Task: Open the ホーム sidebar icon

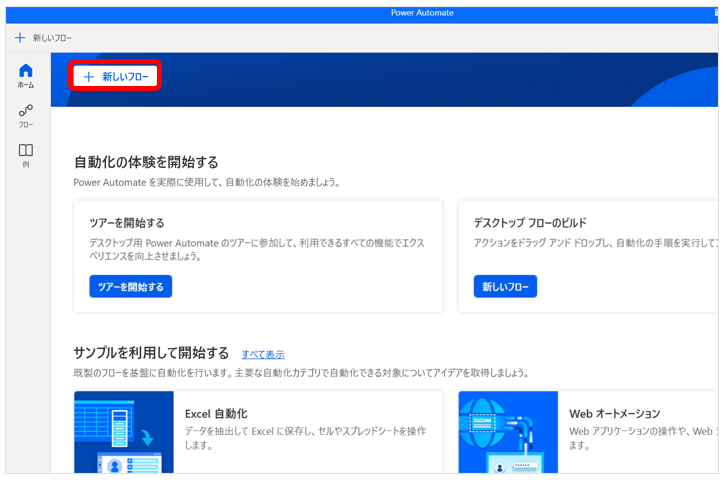Action: 26,76
